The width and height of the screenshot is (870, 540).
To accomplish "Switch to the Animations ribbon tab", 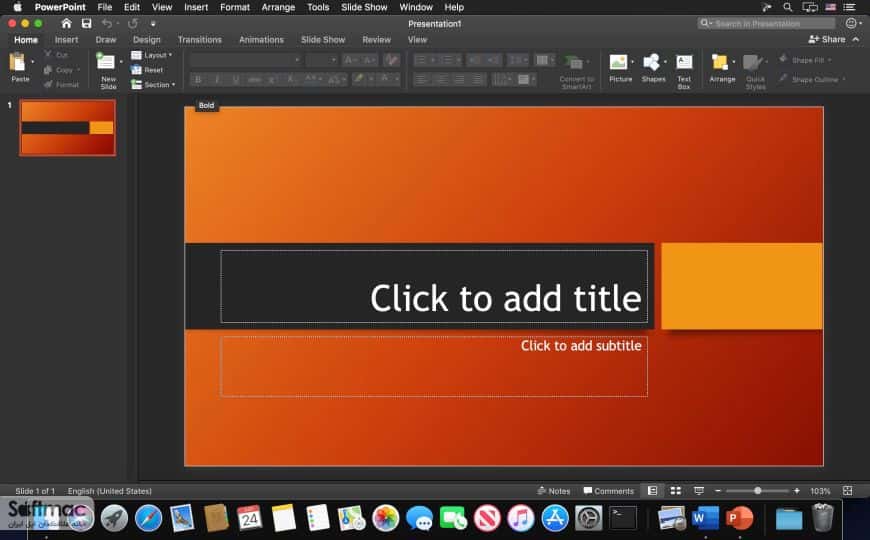I will tap(261, 39).
